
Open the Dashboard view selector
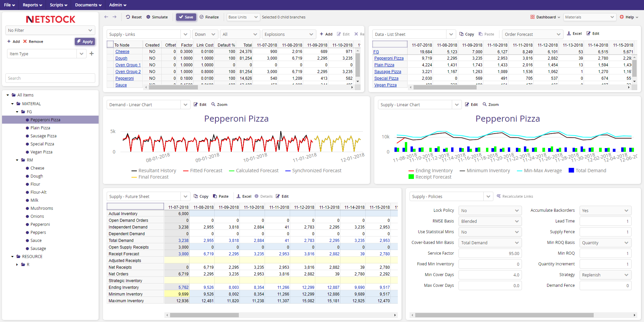click(x=545, y=17)
